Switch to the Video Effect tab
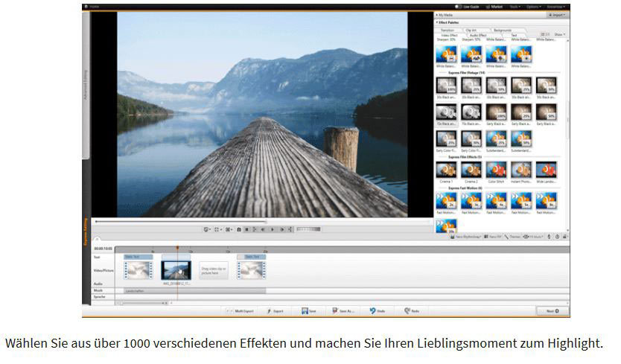 tap(450, 35)
